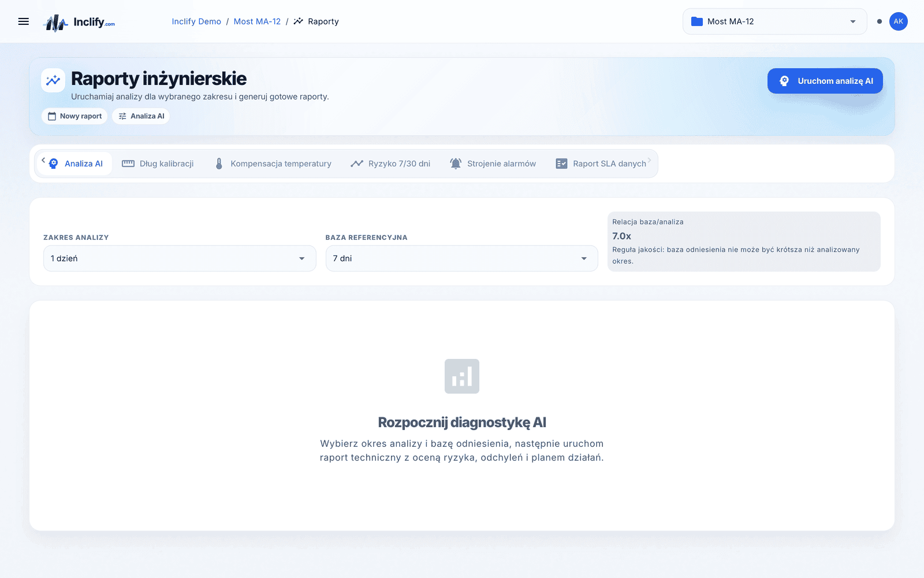Viewport: 924px width, 578px height.
Task: Click the calendar icon on Nowy raport
Action: click(x=52, y=116)
